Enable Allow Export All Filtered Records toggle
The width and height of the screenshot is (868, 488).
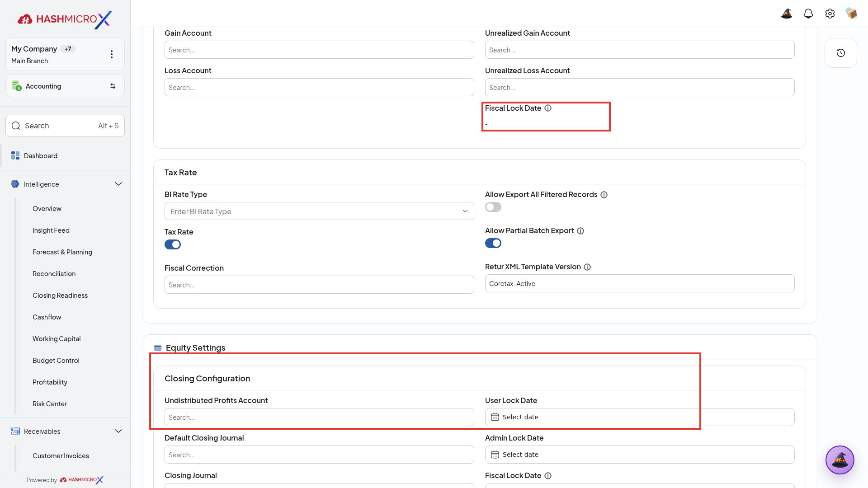pyautogui.click(x=493, y=207)
